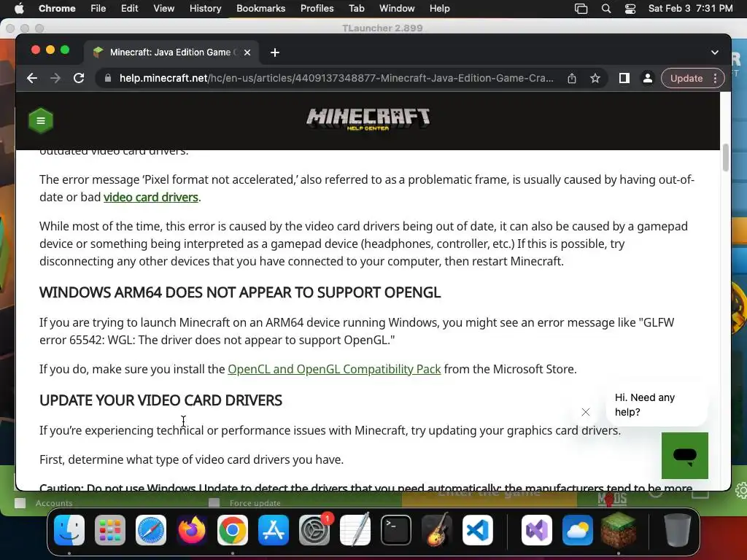The width and height of the screenshot is (747, 560).
Task: Click 'WINDOWS ARM64 DOES NOT APPEAR' heading
Action: tap(239, 292)
